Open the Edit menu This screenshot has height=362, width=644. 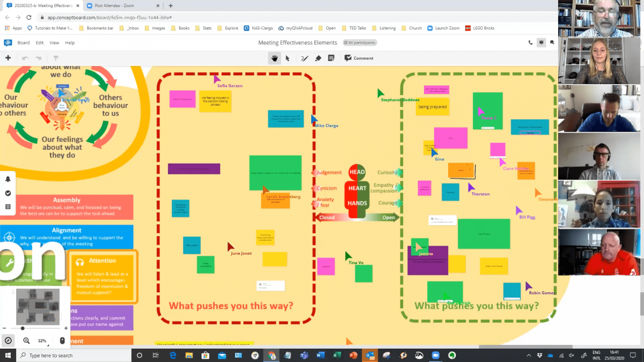(x=40, y=43)
